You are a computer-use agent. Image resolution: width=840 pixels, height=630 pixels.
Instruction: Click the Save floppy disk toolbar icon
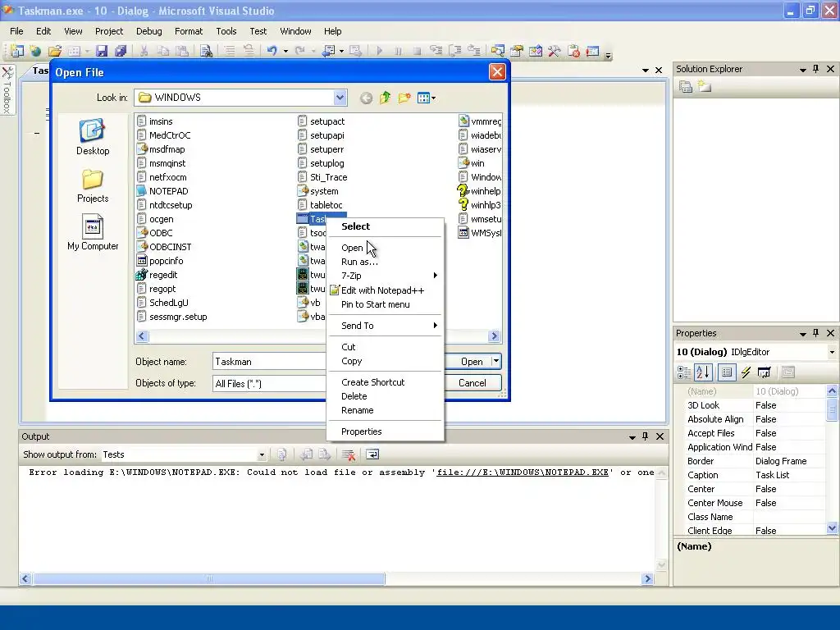102,51
